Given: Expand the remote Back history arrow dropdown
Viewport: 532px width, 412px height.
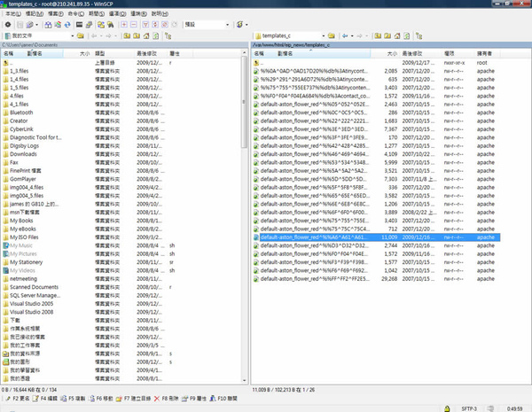Looking at the screenshot, I should pos(352,35).
